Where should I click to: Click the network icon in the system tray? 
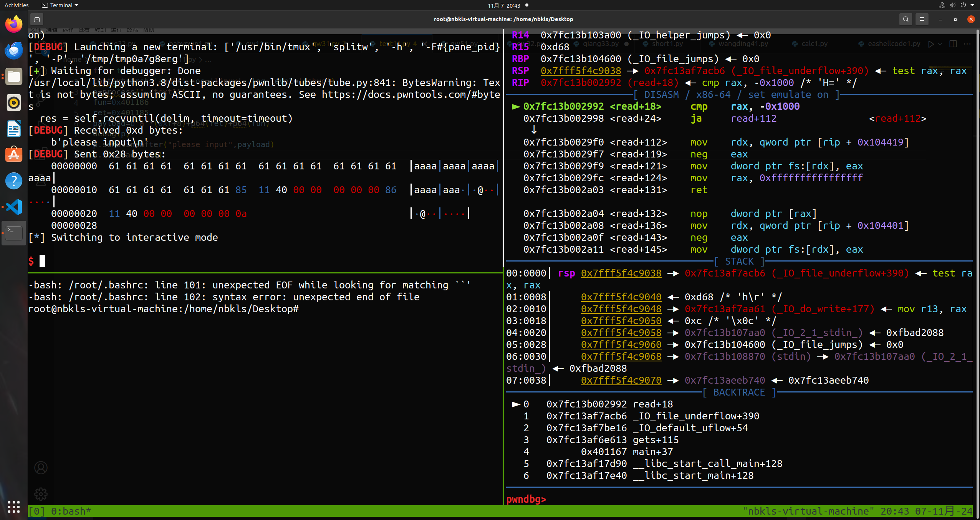(x=942, y=5)
